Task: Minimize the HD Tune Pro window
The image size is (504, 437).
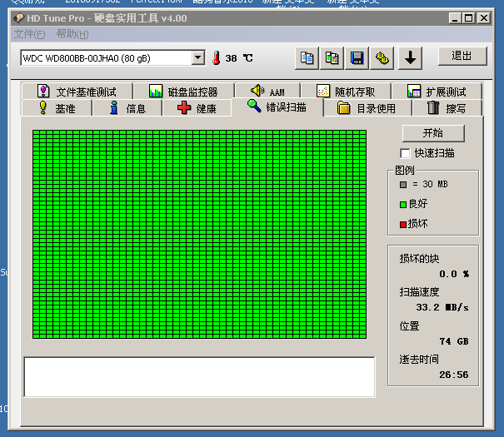Action: click(x=455, y=18)
